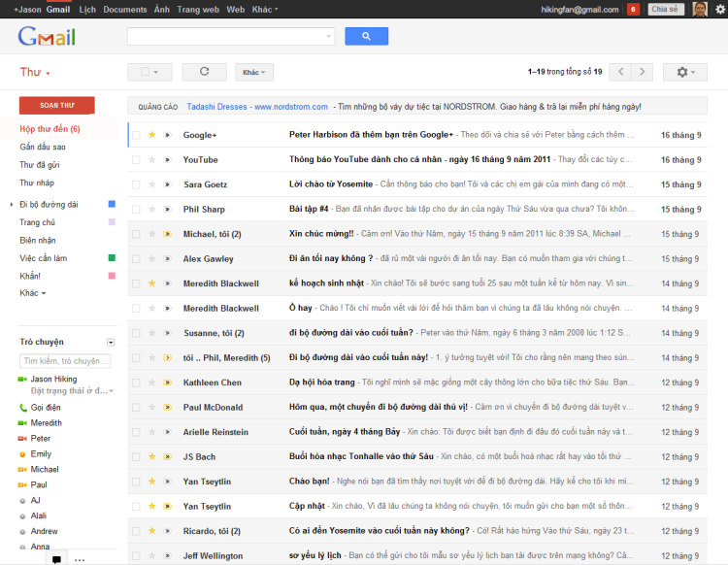Star the YouTube email

point(151,160)
